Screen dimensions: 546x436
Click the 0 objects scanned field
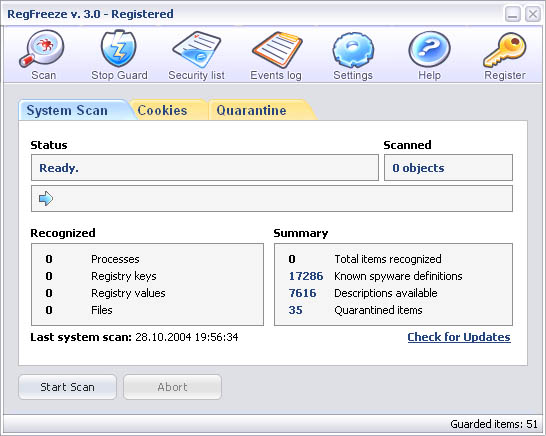point(448,168)
